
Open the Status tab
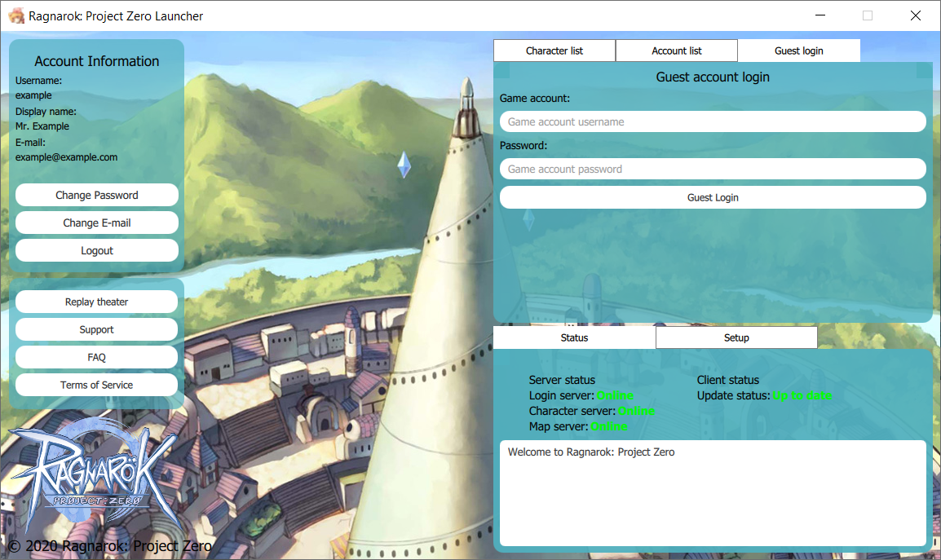pos(574,337)
